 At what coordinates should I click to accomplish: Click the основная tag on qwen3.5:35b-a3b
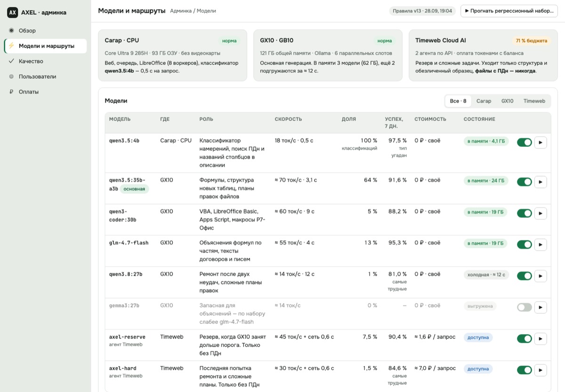(134, 189)
